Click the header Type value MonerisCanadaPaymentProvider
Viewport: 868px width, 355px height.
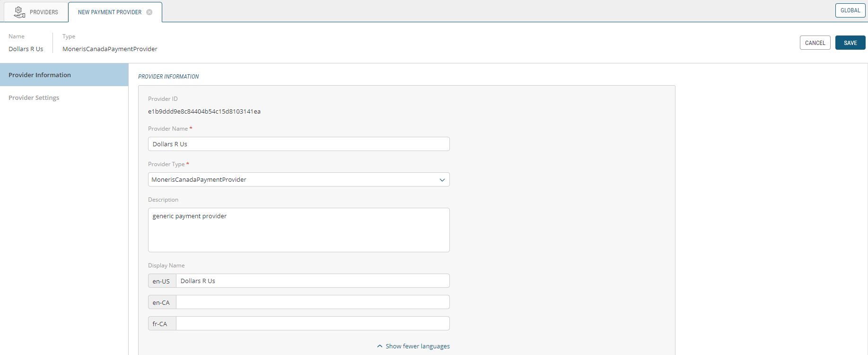[x=110, y=49]
